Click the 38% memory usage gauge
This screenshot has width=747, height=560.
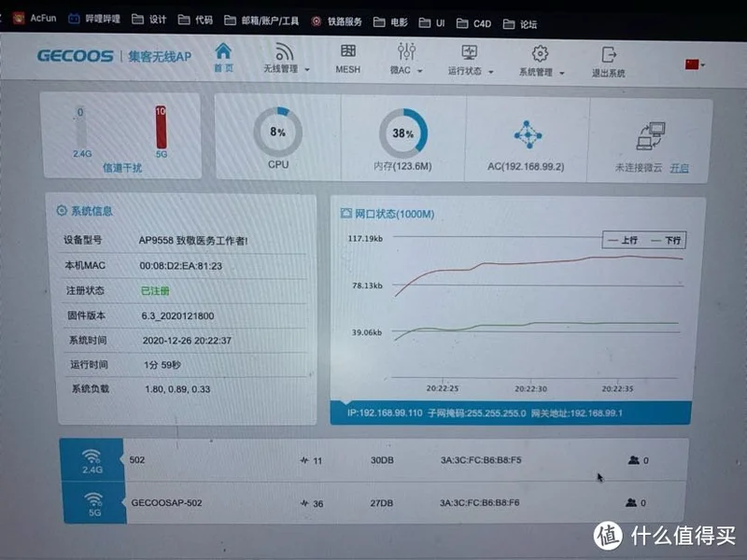click(x=403, y=133)
